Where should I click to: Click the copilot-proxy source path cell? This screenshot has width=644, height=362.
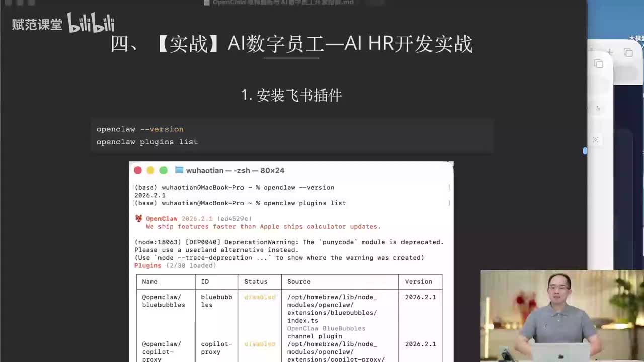(x=336, y=352)
